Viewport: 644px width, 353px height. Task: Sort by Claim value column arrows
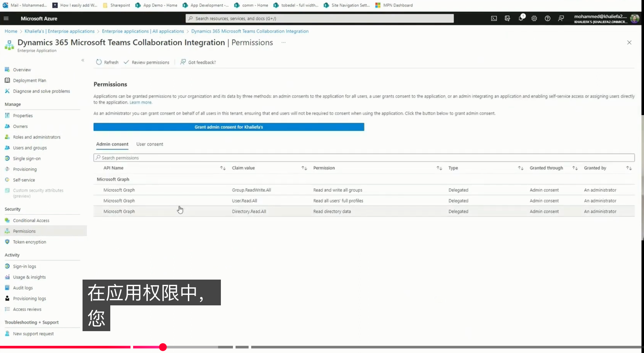[x=304, y=168]
